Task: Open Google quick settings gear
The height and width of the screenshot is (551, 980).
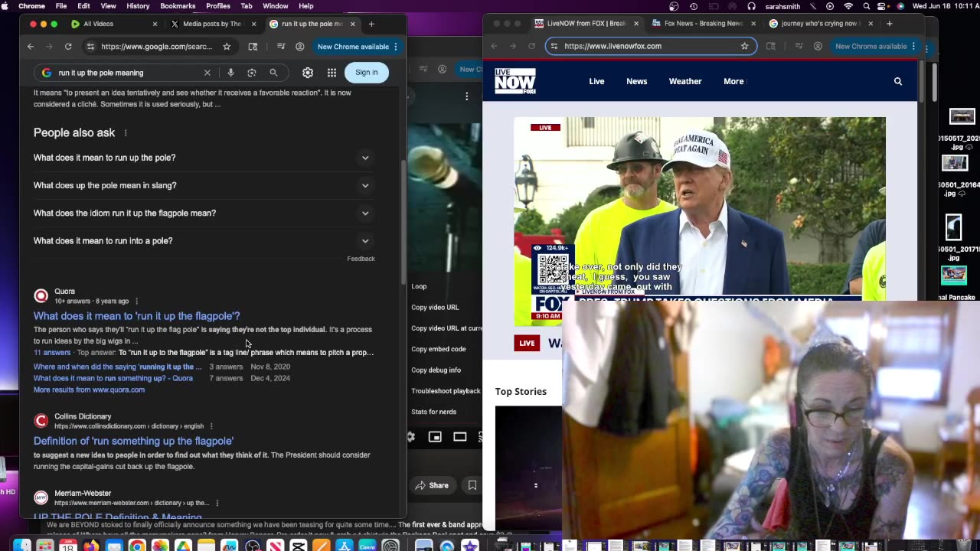Action: [x=308, y=73]
